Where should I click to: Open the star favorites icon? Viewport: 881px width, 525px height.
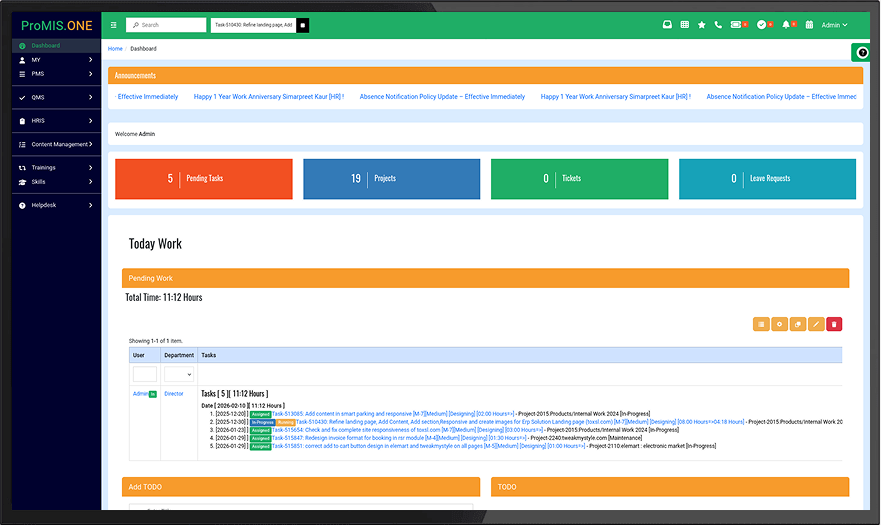[x=701, y=24]
